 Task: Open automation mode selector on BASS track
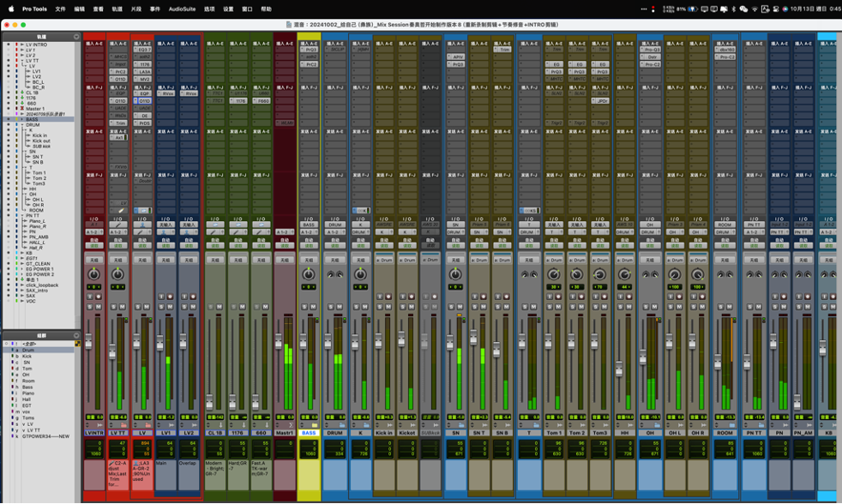tap(308, 244)
